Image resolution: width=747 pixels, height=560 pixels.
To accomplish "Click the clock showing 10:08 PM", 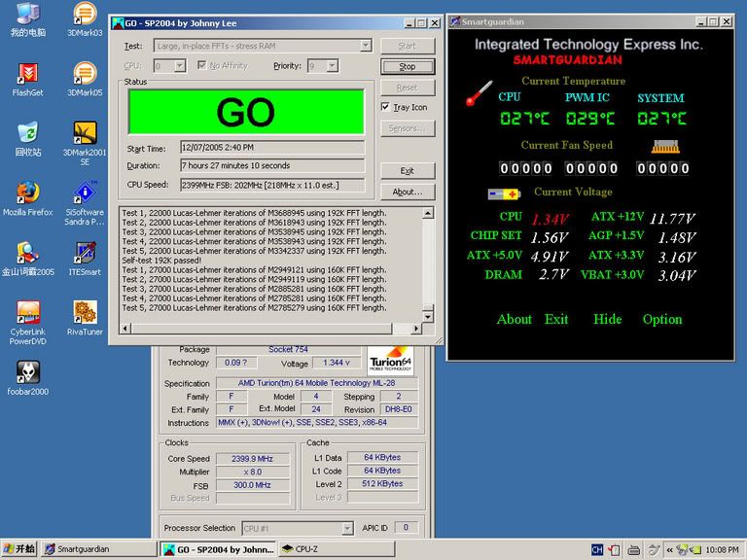I will coord(722,550).
